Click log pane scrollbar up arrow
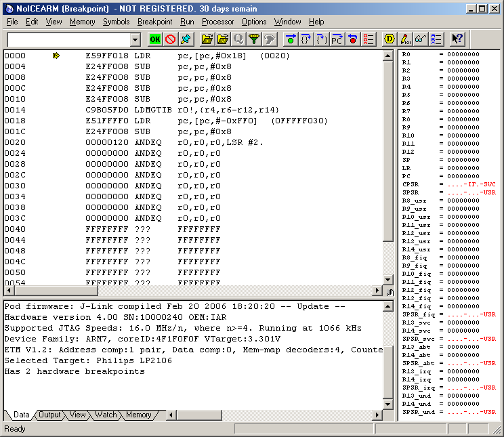 tap(388, 306)
